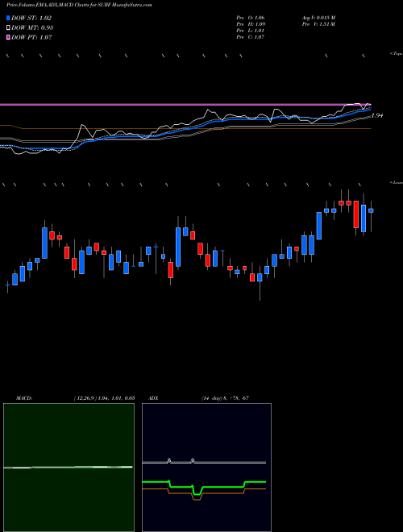
Task: Select the 'DOW ST: 1.02' legend label
Action: point(31,19)
